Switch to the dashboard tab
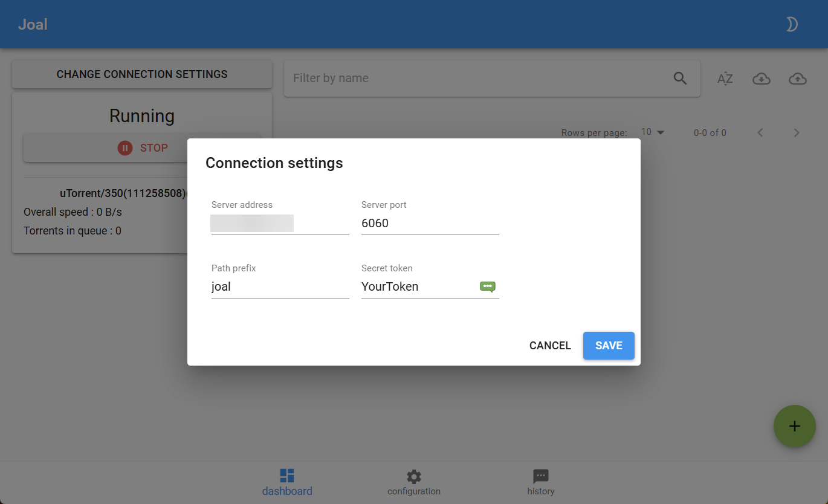Screen dimensions: 828x504 pos(287,482)
